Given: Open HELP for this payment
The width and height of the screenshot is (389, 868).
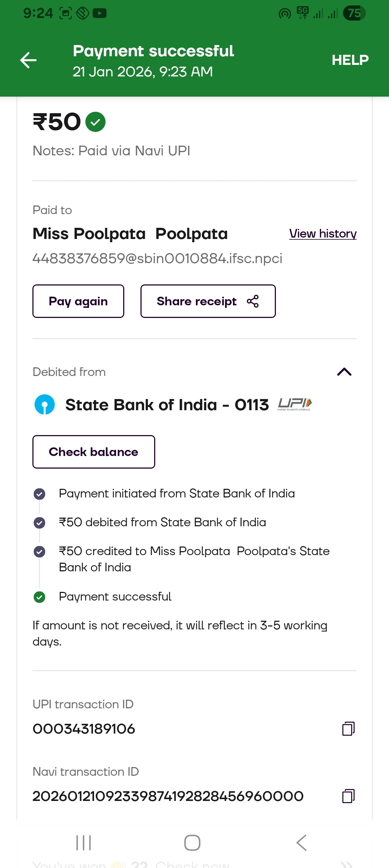Looking at the screenshot, I should tap(350, 60).
